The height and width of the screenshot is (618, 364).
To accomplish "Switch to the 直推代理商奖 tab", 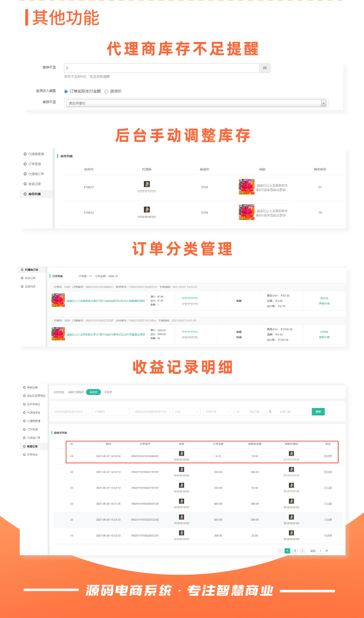I will click(76, 392).
